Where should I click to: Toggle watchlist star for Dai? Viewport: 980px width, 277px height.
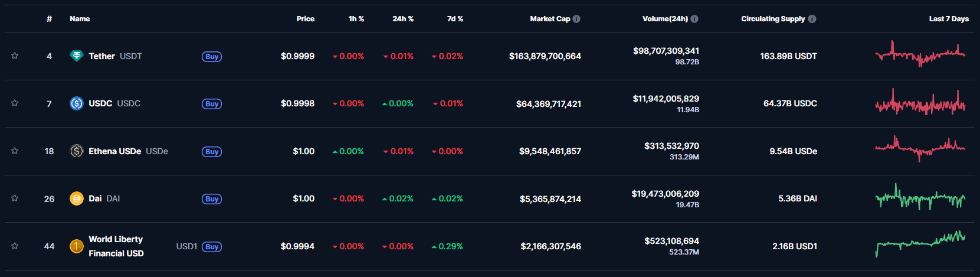coord(15,198)
